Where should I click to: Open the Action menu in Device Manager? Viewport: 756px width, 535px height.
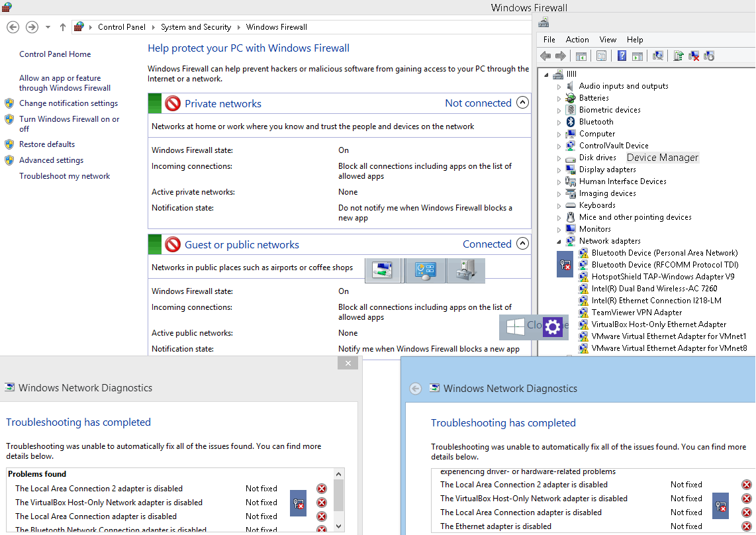(x=577, y=40)
